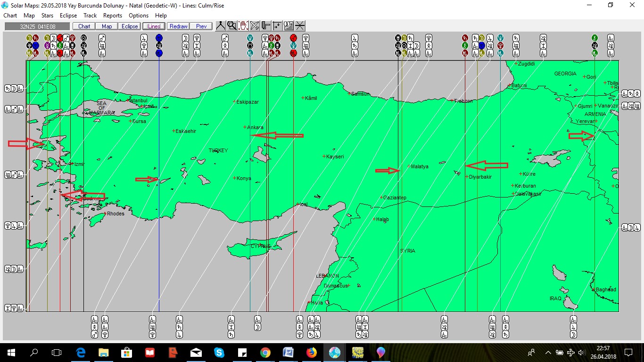Expand the Options menu
Viewport: 644px width, 362px height.
click(139, 16)
